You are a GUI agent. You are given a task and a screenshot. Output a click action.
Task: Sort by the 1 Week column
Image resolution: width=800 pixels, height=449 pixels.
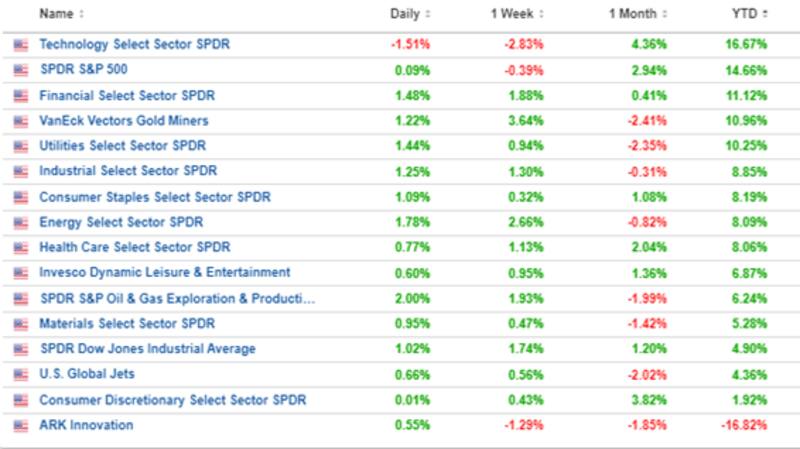pyautogui.click(x=517, y=14)
